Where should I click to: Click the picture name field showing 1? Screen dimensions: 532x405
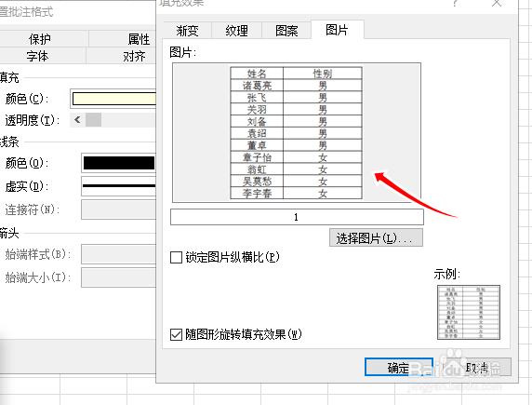tap(297, 217)
